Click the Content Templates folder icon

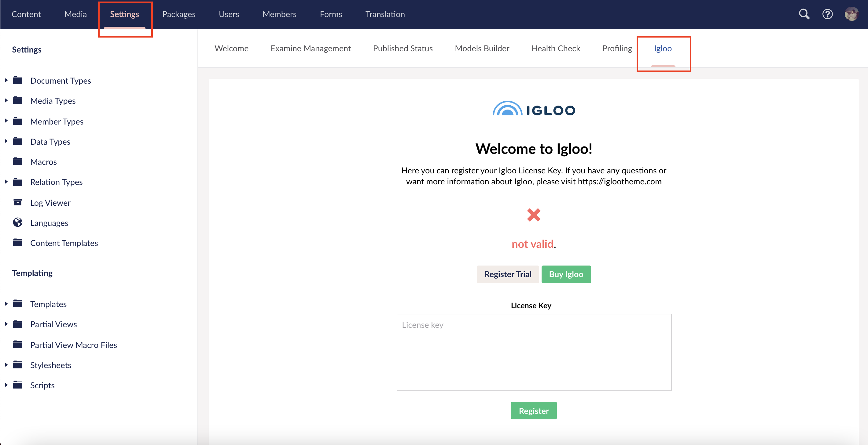[x=17, y=243]
